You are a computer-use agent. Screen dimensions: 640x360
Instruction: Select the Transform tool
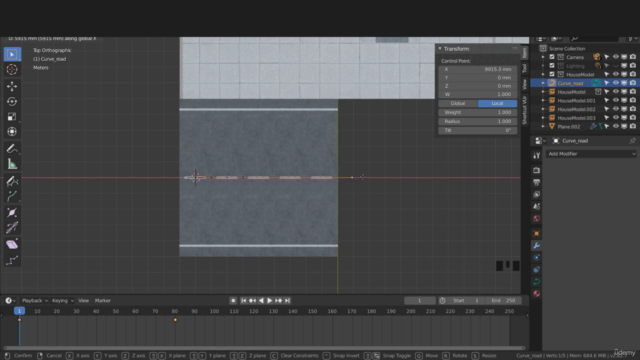12,131
